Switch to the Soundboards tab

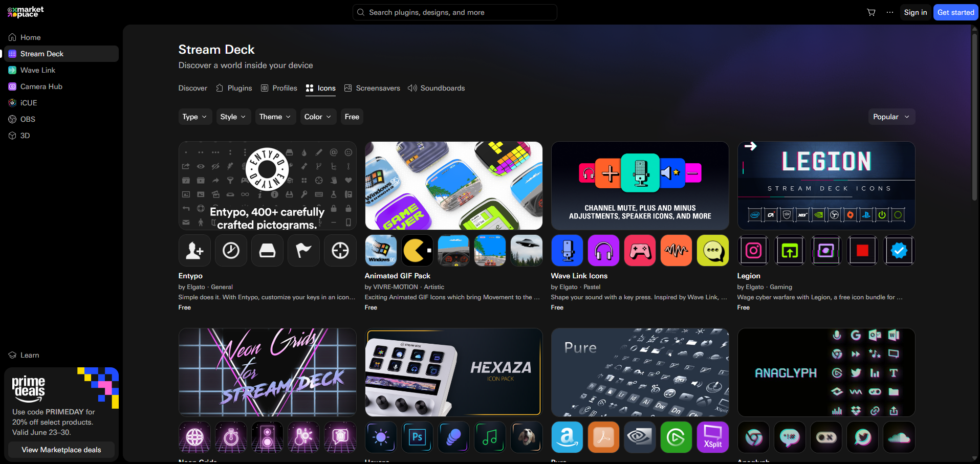point(437,88)
